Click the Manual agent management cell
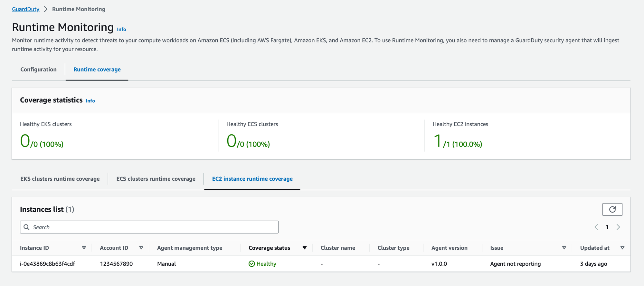The height and width of the screenshot is (286, 644). tap(166, 264)
